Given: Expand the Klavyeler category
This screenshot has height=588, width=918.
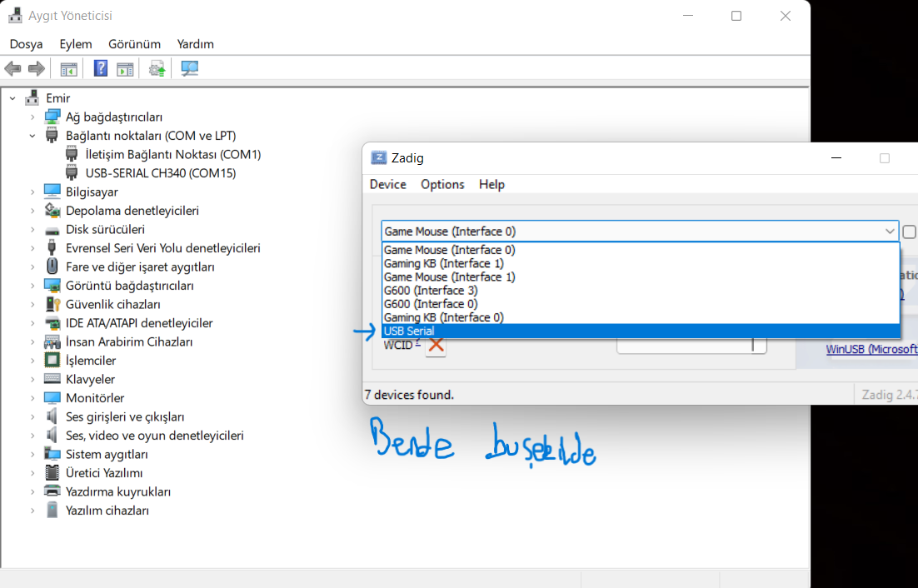Looking at the screenshot, I should coord(32,380).
